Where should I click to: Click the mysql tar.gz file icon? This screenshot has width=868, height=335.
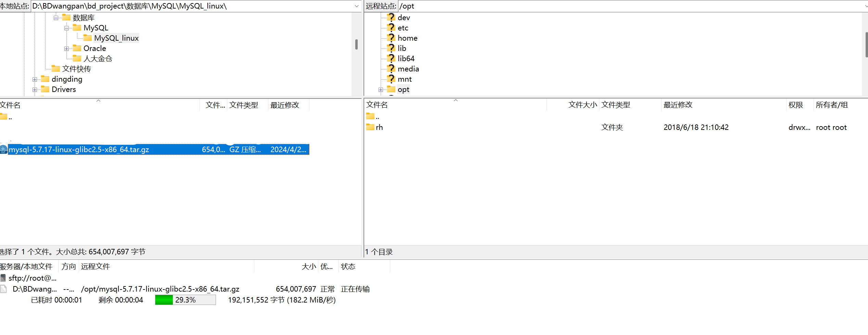4,149
